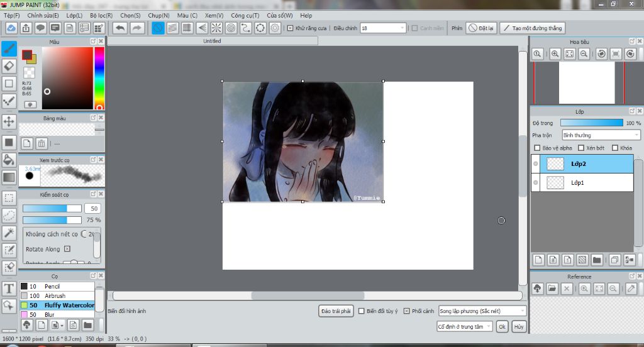Open Bộ lọc(R) menu

[101, 15]
